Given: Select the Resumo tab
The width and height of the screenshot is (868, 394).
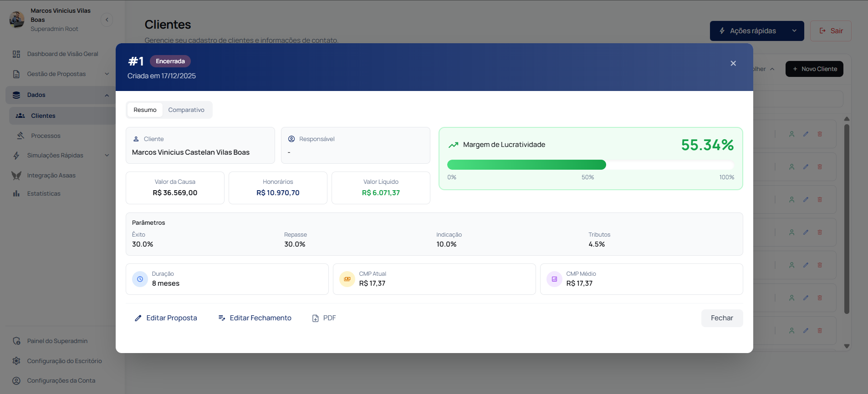Looking at the screenshot, I should 145,110.
